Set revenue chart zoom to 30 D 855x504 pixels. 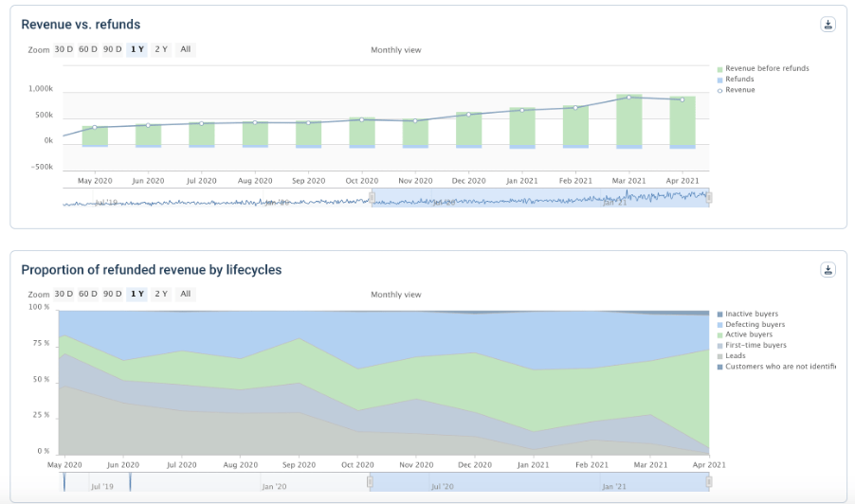pos(64,49)
